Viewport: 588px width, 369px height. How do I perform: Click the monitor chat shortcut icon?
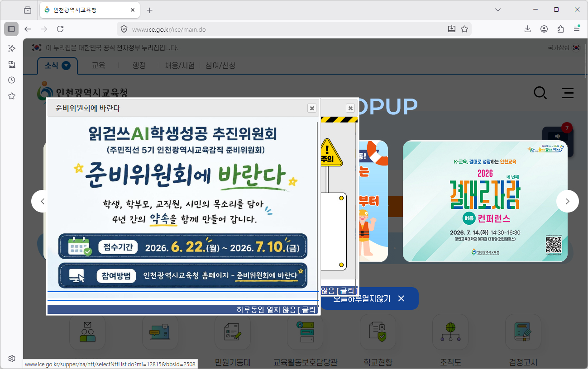coord(160,332)
